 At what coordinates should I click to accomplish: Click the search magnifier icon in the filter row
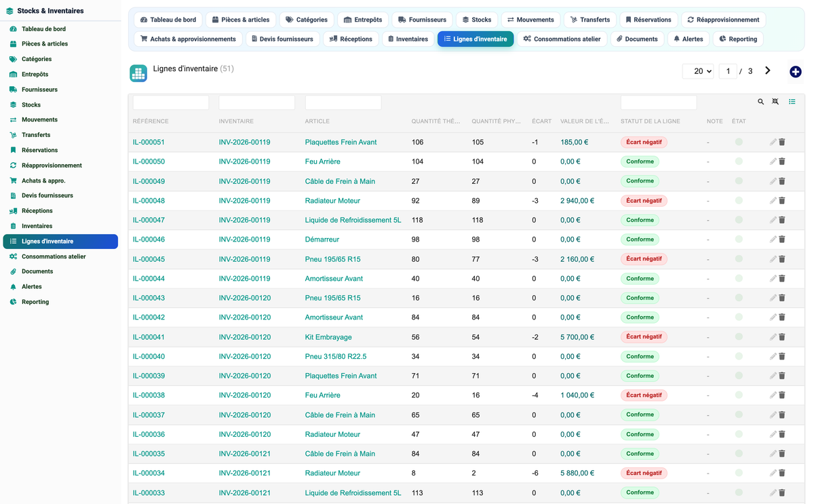tap(760, 102)
